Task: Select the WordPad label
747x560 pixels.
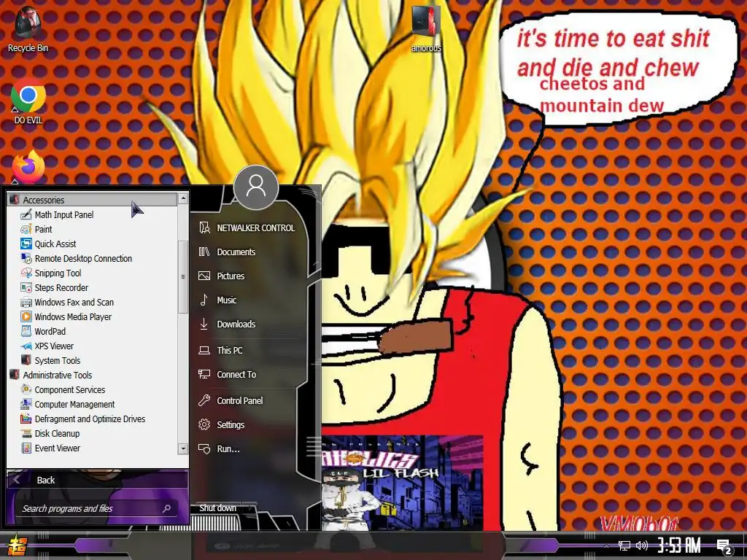Action: [50, 332]
